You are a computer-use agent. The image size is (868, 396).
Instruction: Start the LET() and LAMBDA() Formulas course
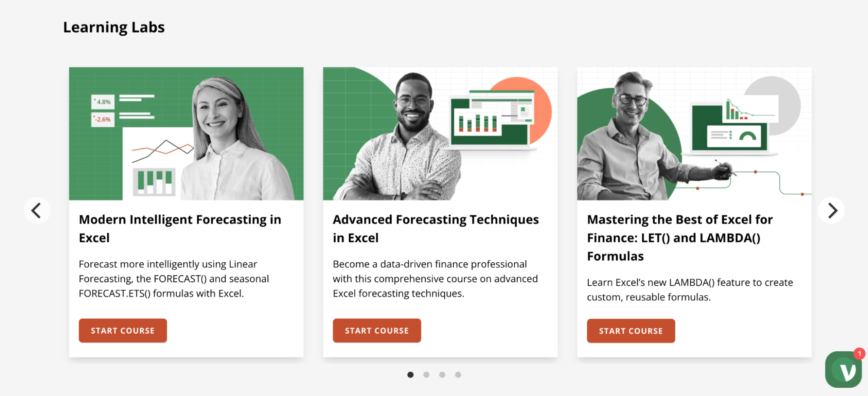630,330
